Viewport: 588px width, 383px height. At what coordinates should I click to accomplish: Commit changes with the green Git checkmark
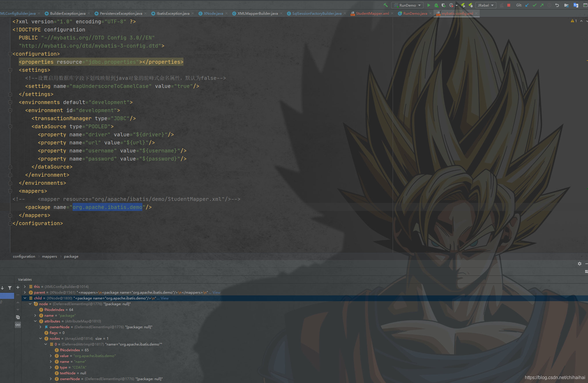534,5
